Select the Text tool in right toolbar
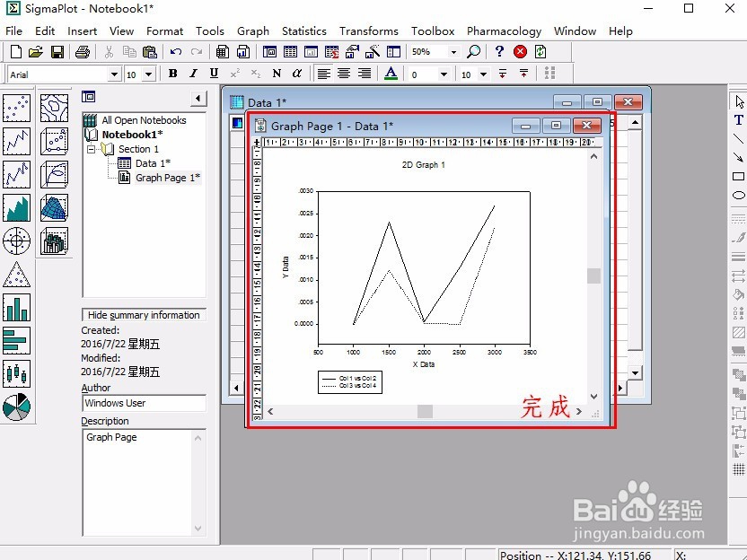The width and height of the screenshot is (747, 560). (x=738, y=120)
